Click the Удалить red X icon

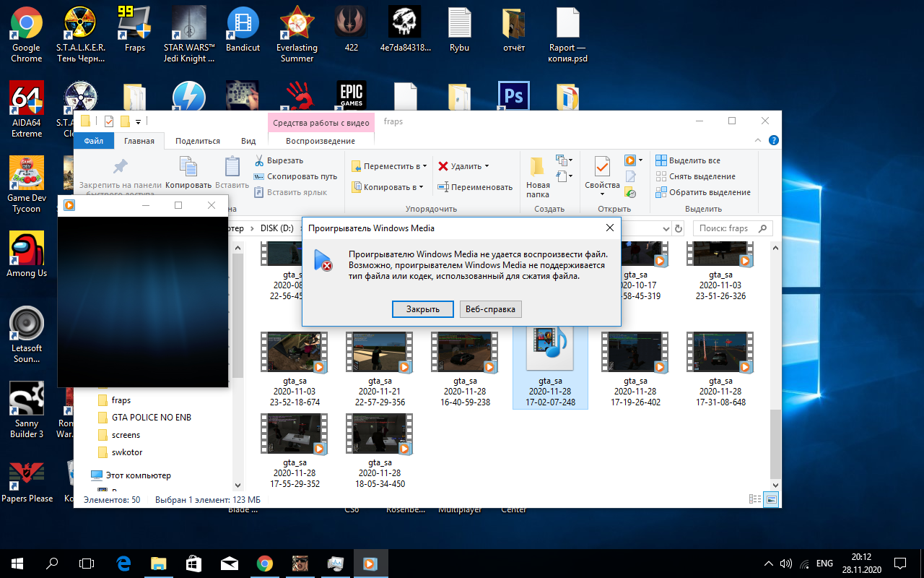(x=443, y=166)
